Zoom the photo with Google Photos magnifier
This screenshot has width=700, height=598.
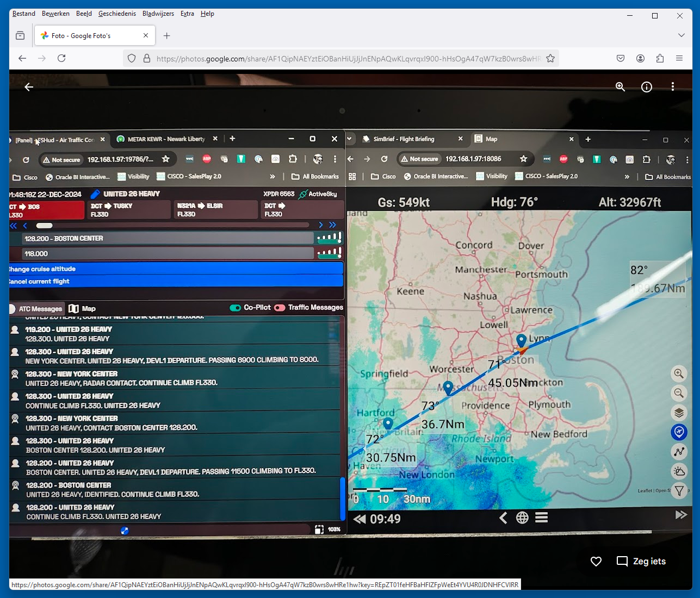[x=620, y=87]
